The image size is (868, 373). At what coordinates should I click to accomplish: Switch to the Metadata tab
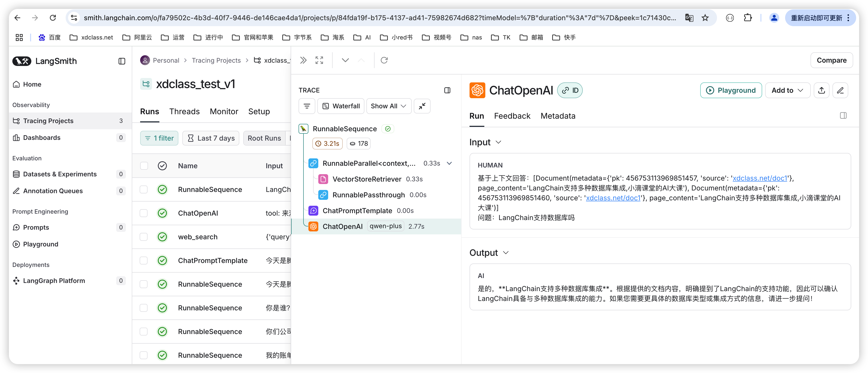click(558, 116)
